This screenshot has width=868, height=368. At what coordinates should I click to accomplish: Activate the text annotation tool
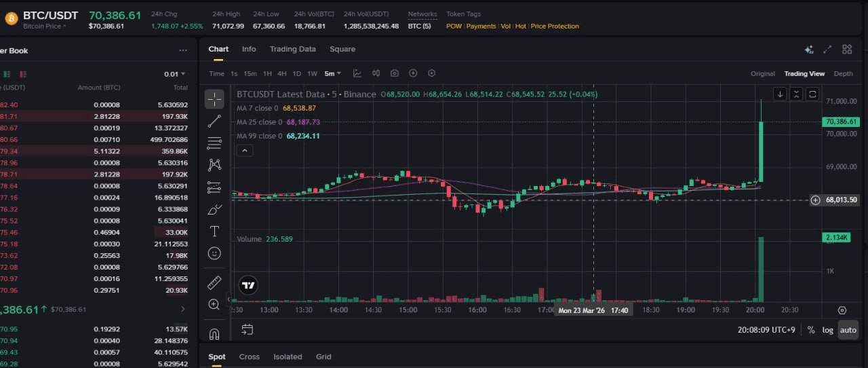pos(214,231)
